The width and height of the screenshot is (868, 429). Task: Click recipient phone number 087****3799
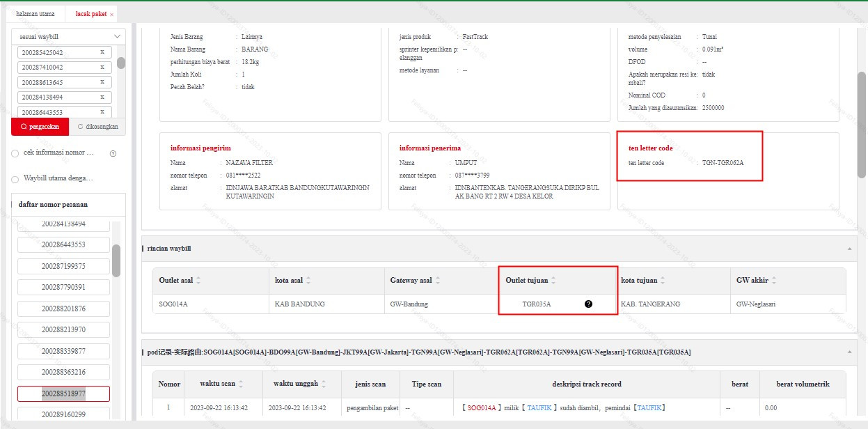coord(472,175)
